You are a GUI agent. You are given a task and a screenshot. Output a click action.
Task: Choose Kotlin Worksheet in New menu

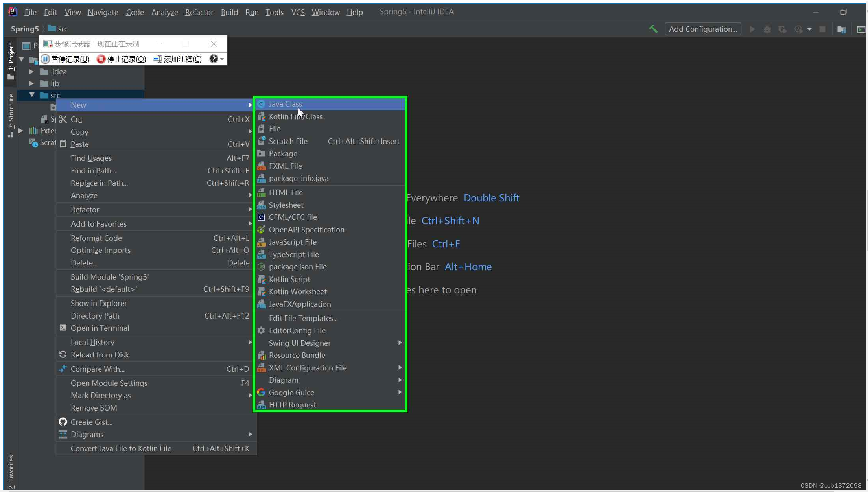(x=330, y=291)
